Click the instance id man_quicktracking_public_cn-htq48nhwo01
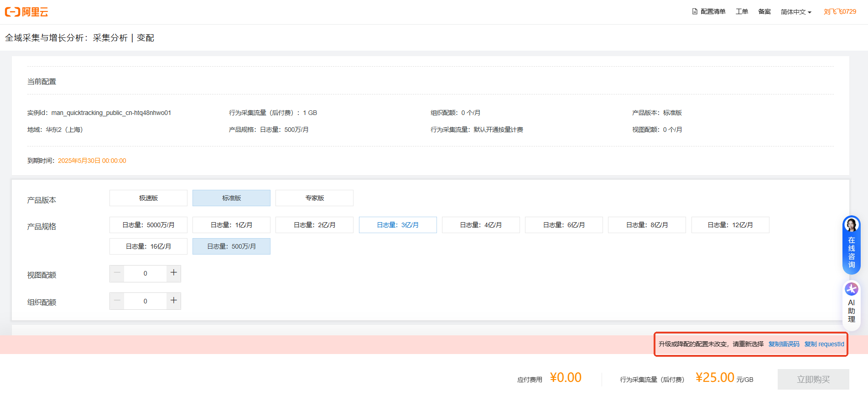The height and width of the screenshot is (396, 868). [111, 113]
